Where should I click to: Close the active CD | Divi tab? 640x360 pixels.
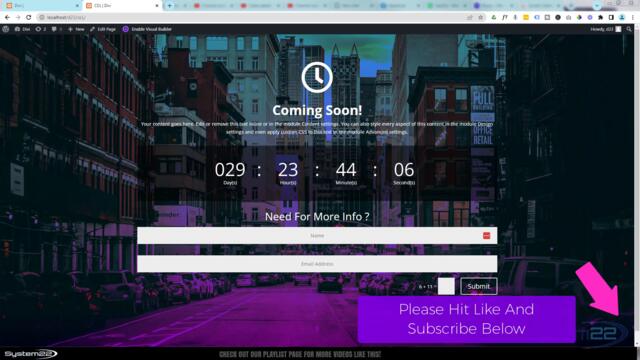point(157,6)
